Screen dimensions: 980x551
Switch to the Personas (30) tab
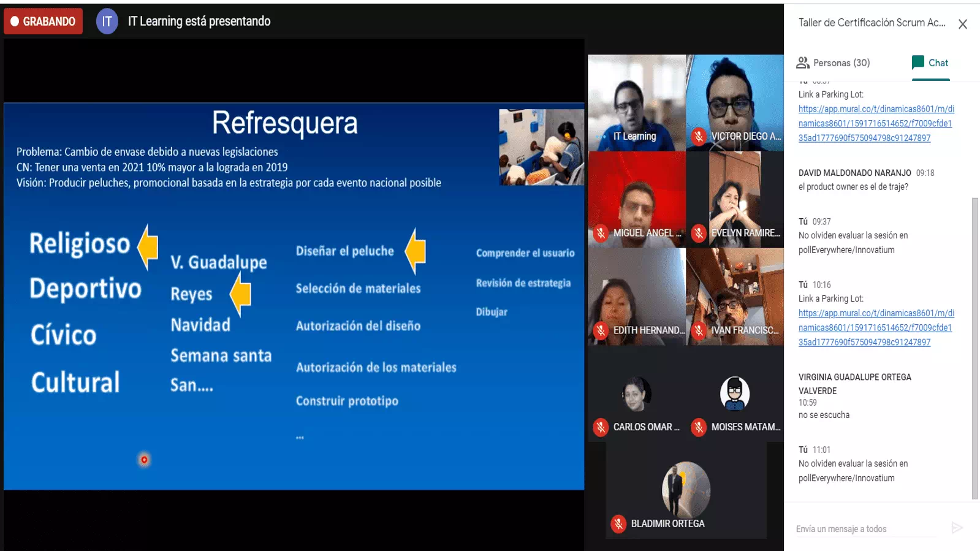pyautogui.click(x=833, y=63)
